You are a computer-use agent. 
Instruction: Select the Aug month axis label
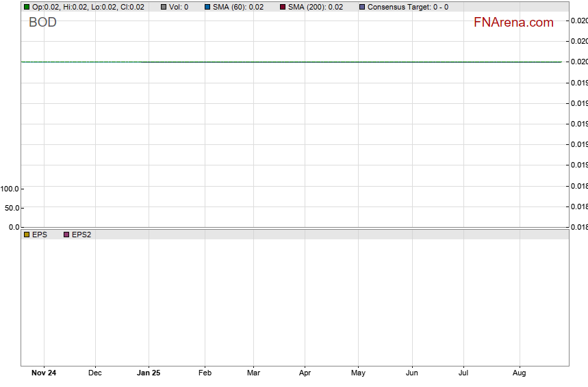[x=520, y=373]
